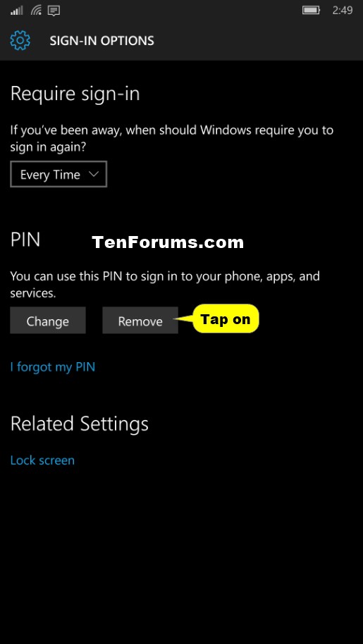Image resolution: width=363 pixels, height=644 pixels.
Task: Select the Related Settings heading
Action: coord(79,423)
